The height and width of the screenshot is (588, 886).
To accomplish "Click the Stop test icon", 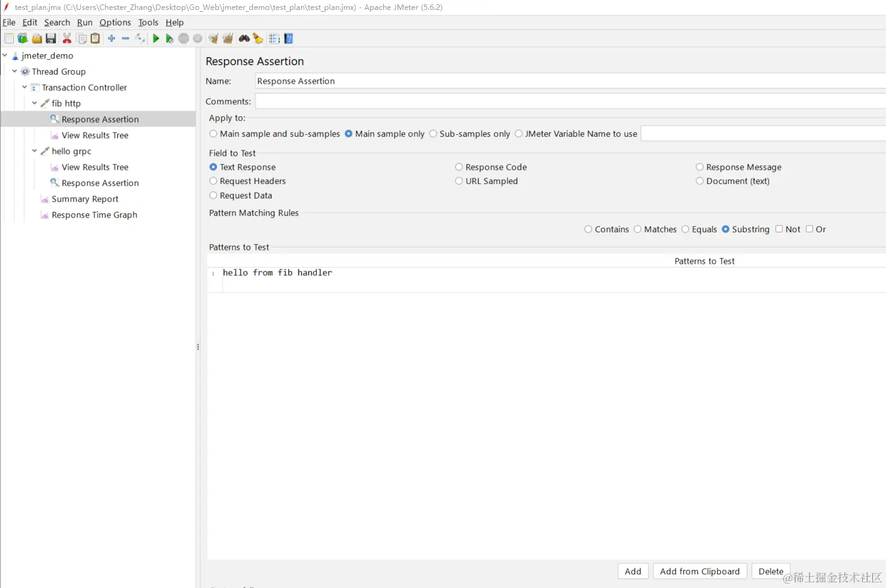I will click(x=183, y=39).
